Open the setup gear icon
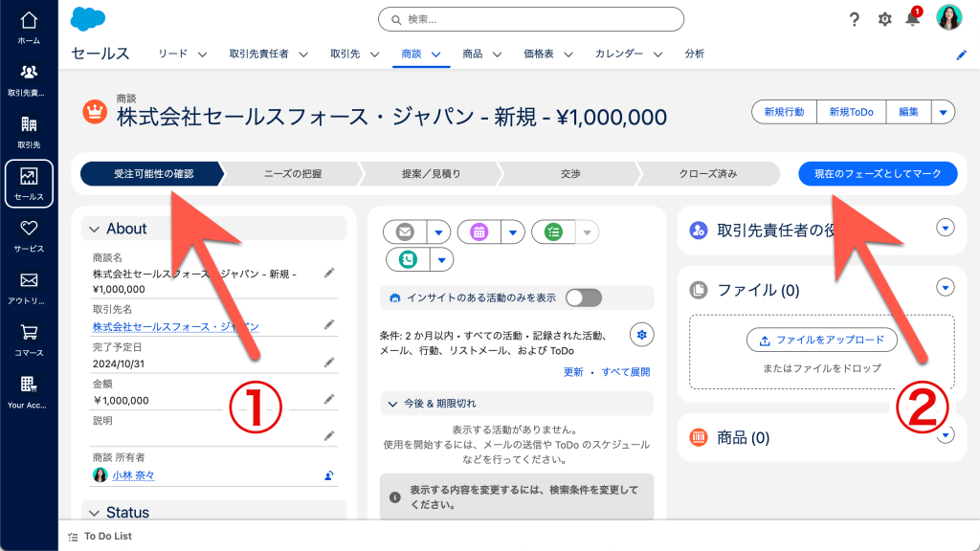 tap(884, 19)
